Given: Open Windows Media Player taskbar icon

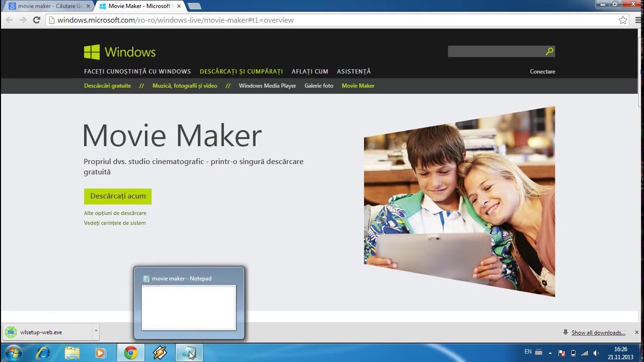Looking at the screenshot, I should [100, 353].
